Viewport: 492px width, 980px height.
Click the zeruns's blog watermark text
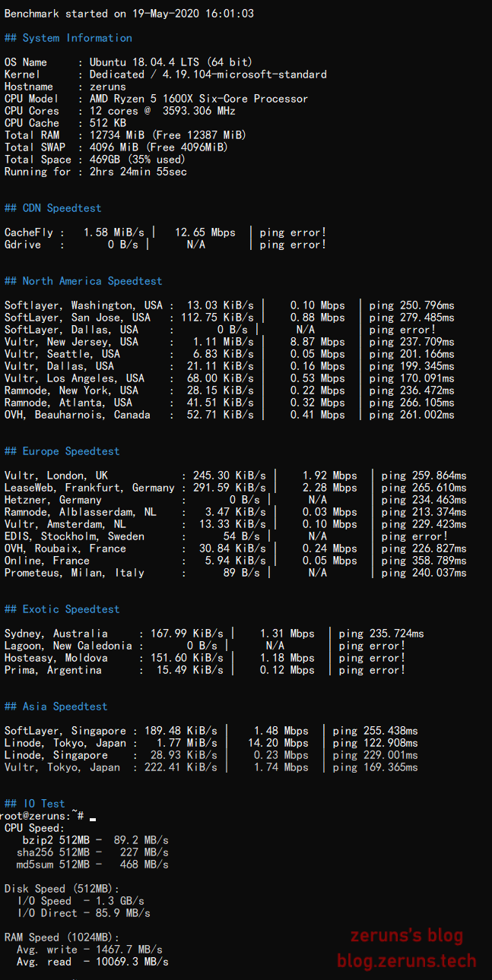pos(406,936)
